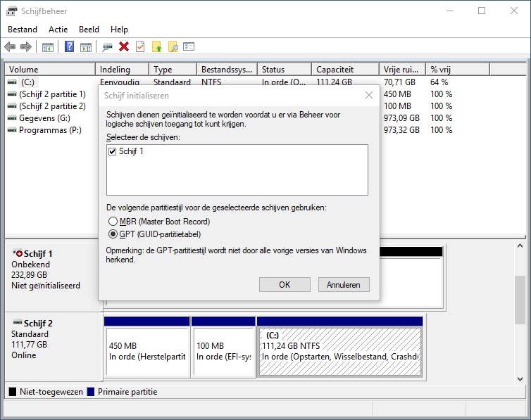
Task: Click the 973,32 GB free space value
Action: 401,130
